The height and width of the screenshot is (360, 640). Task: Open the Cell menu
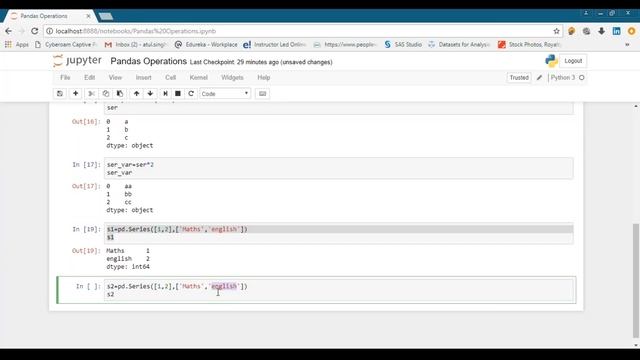(170, 78)
